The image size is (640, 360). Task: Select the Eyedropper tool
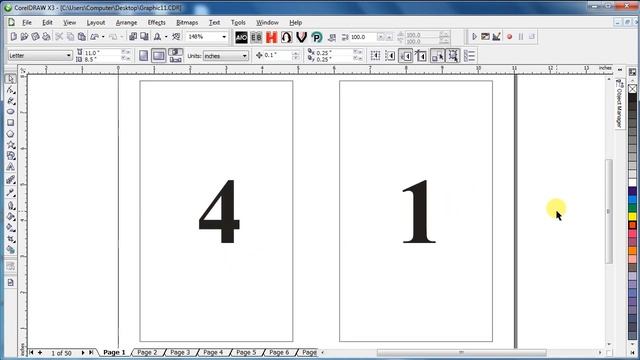click(11, 193)
